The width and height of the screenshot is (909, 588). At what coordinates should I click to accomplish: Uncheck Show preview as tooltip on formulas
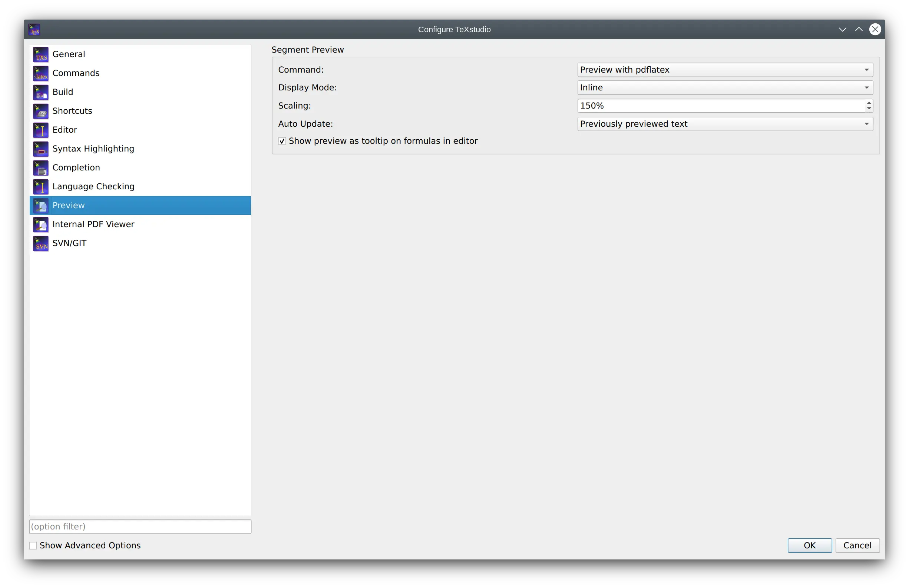pyautogui.click(x=282, y=141)
